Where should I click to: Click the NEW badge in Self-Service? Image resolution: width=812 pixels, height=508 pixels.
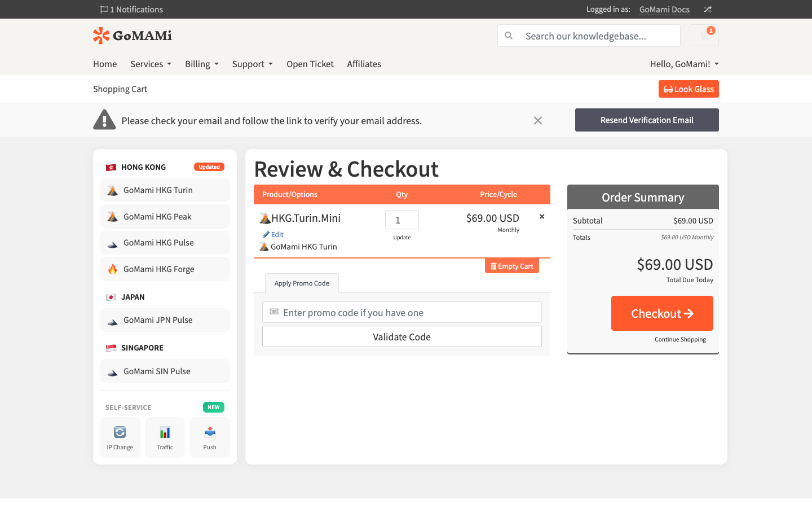(214, 408)
